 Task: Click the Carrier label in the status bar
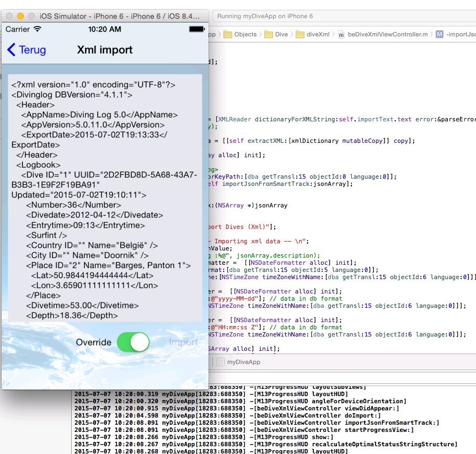[x=18, y=29]
